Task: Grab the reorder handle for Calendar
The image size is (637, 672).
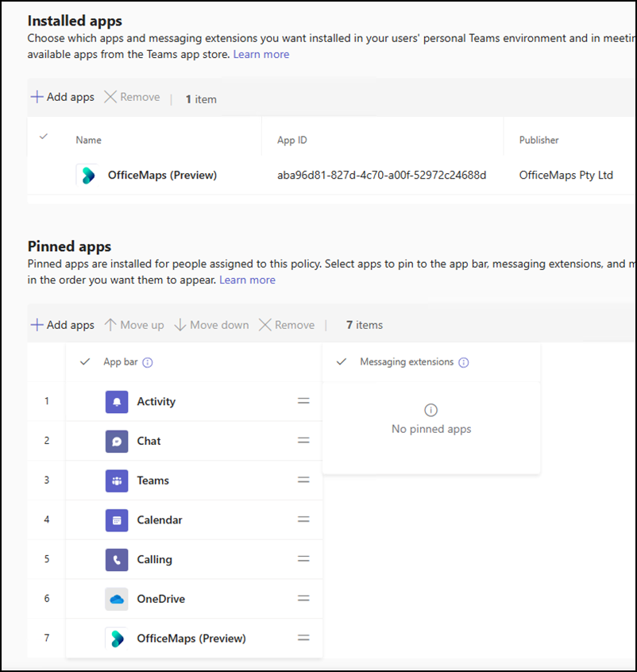Action: pyautogui.click(x=303, y=519)
